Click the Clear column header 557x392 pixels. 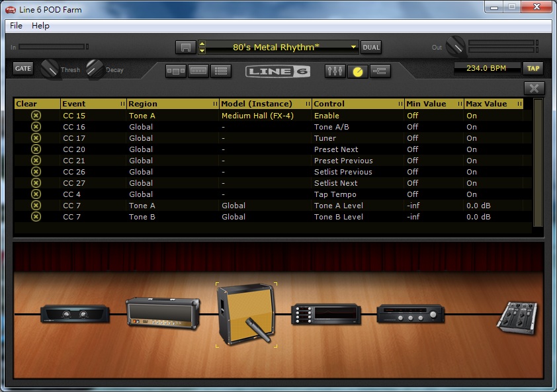37,104
